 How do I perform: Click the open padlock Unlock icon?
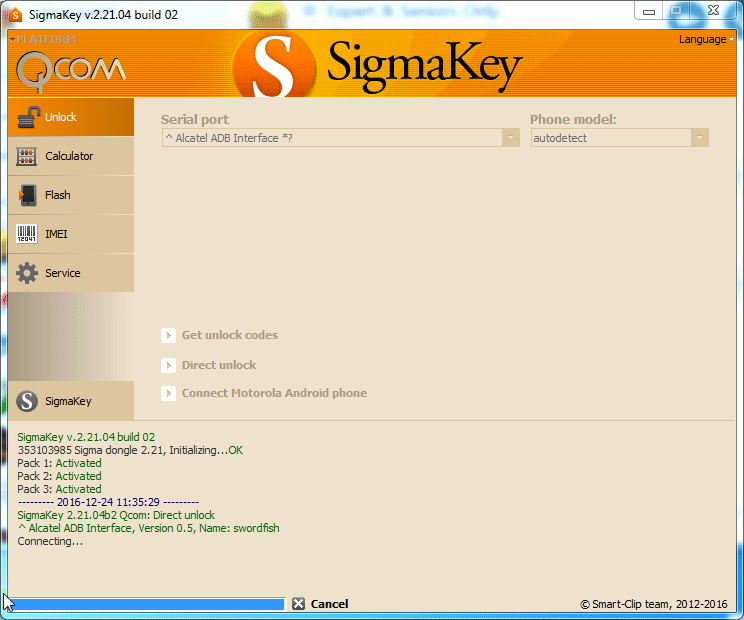click(28, 117)
